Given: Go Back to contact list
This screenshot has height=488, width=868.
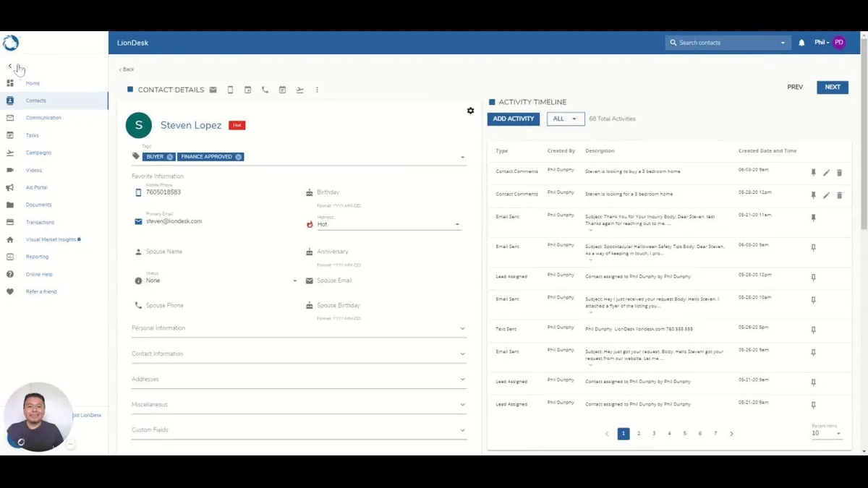Looking at the screenshot, I should pos(127,69).
